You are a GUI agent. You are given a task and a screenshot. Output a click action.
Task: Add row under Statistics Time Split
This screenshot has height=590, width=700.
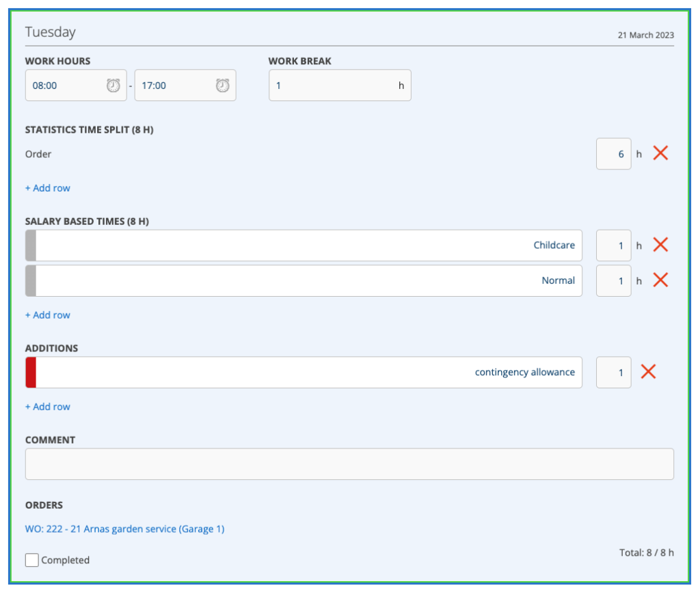coord(48,188)
